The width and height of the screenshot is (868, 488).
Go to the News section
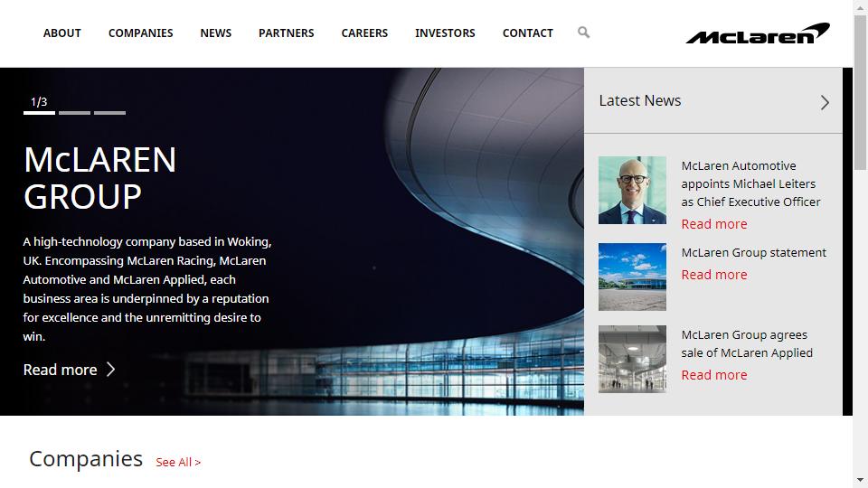[215, 33]
